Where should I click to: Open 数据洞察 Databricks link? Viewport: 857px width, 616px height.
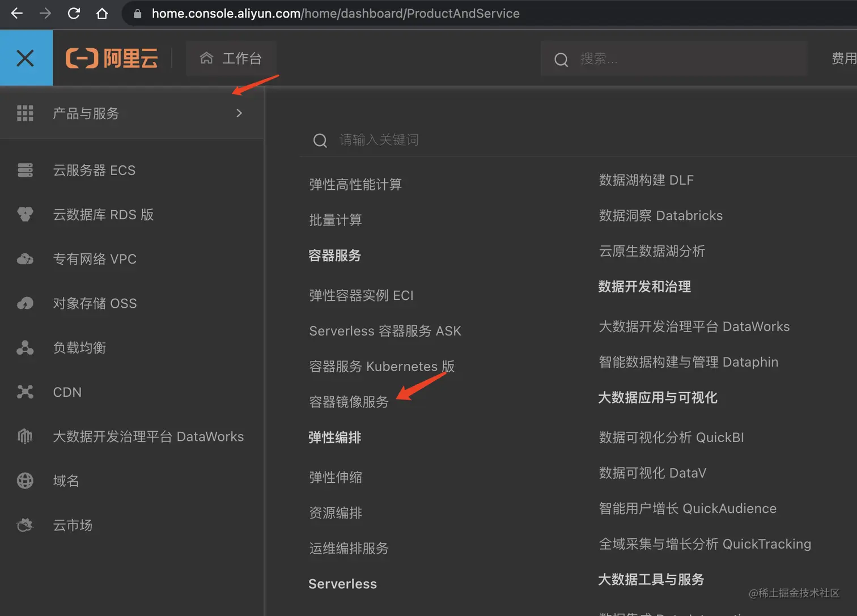point(661,216)
